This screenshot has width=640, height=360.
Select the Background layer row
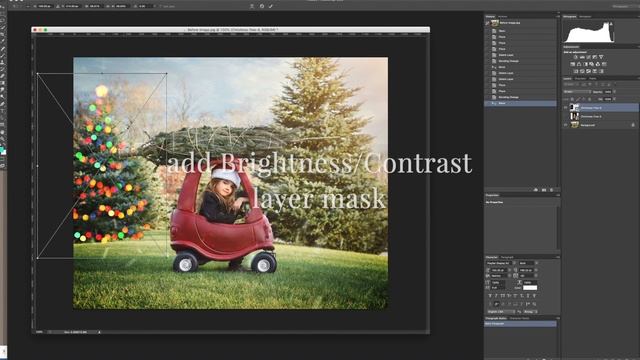click(601, 125)
